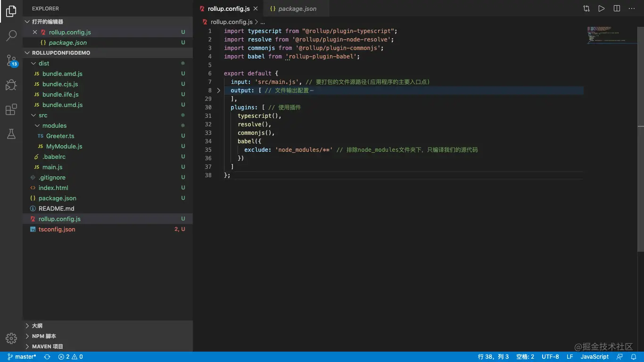Close rollup.config.js in open editors list
The width and height of the screenshot is (644, 362).
click(x=35, y=32)
